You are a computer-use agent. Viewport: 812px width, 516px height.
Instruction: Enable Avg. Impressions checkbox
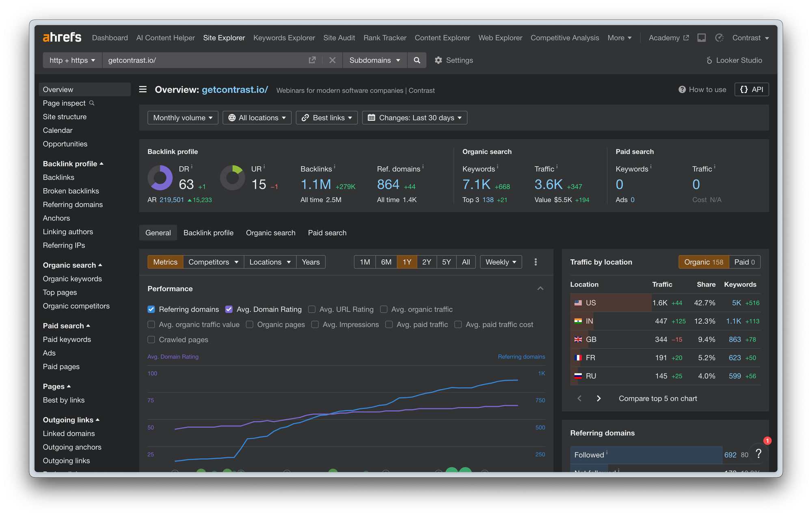[x=315, y=325]
